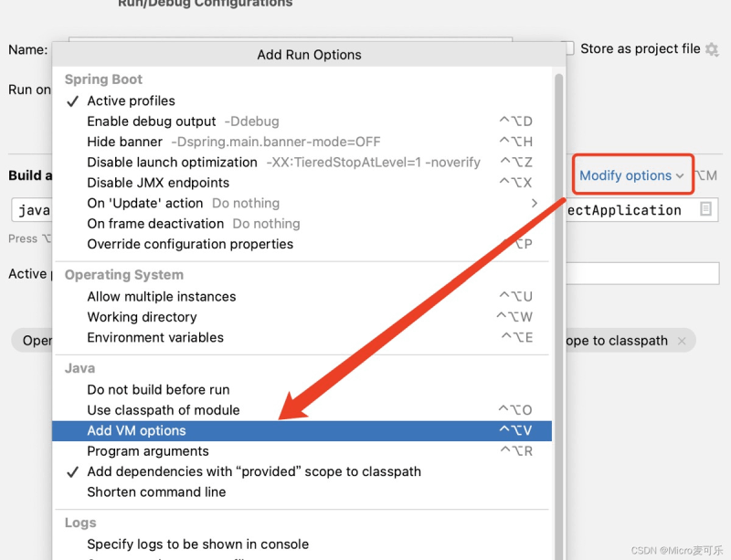Expand the On 'Update' action submenu
The width and height of the screenshot is (731, 560).
534,203
